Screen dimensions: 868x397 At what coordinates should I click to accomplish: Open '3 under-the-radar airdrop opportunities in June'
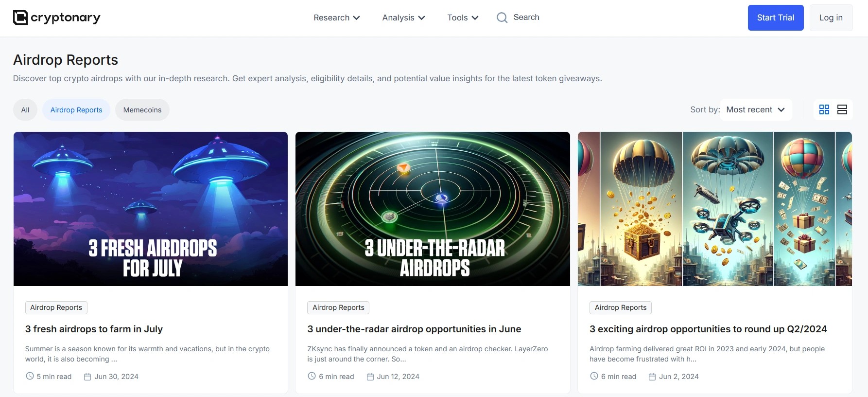coord(414,329)
